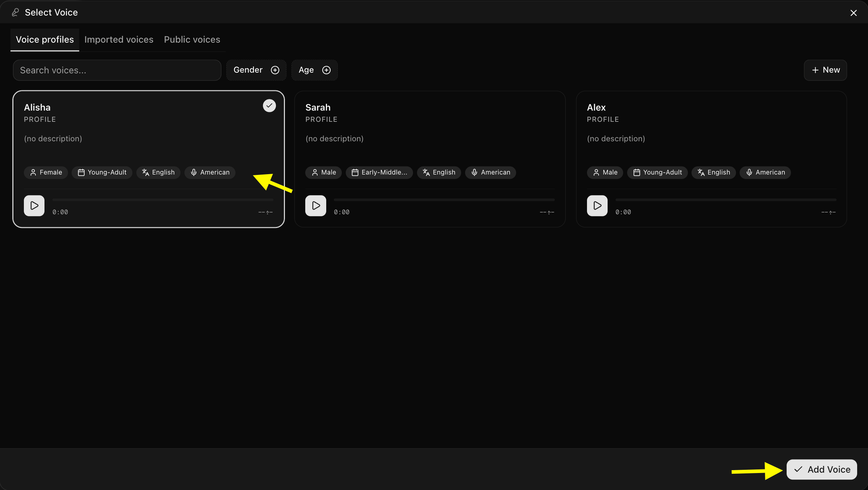Viewport: 868px width, 490px height.
Task: Select the Alex voice card title
Action: tap(596, 107)
